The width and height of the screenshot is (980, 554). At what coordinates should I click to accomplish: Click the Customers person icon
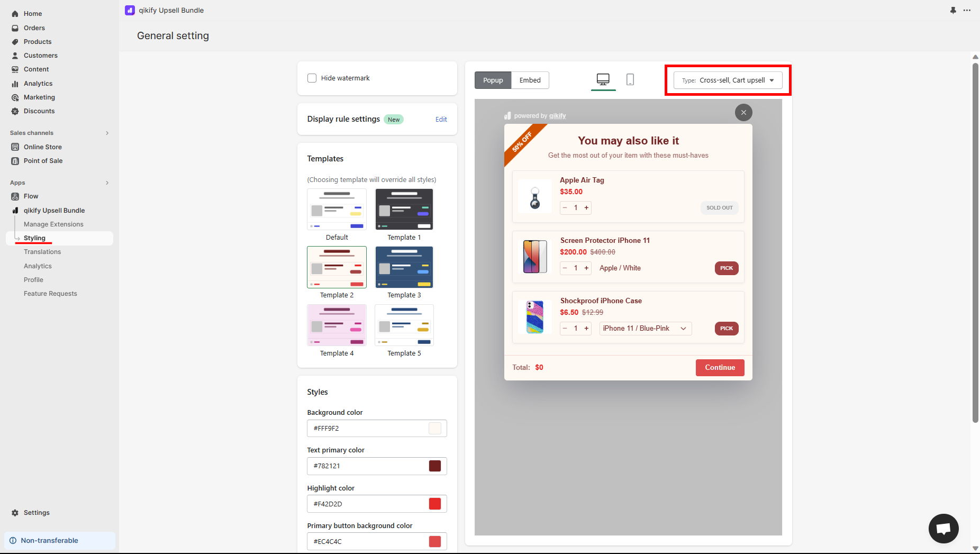(x=15, y=56)
